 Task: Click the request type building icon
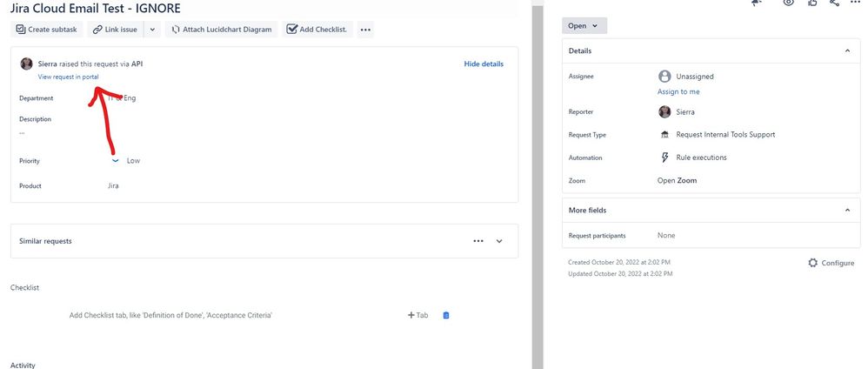[664, 135]
